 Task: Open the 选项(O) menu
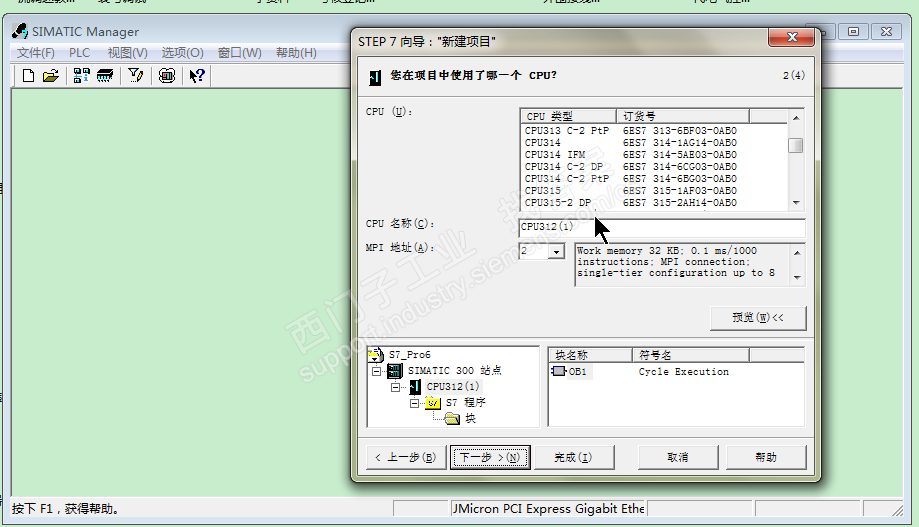pos(182,53)
